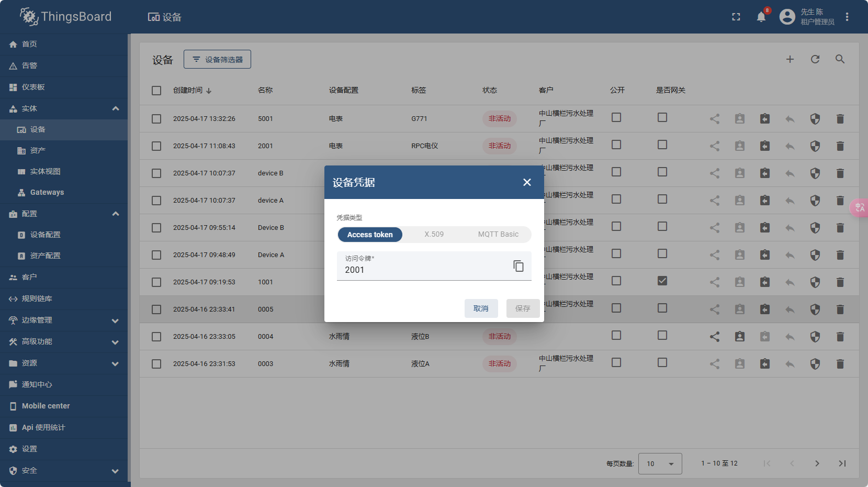
Task: Select Access token credential type
Action: 370,235
